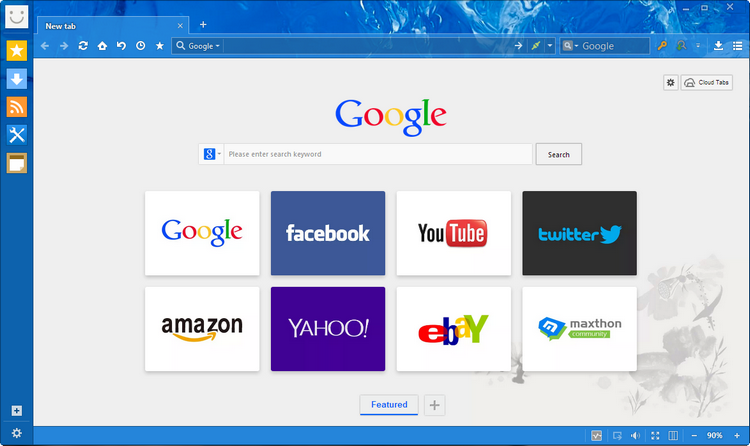Enter full screen mode from status bar

655,435
